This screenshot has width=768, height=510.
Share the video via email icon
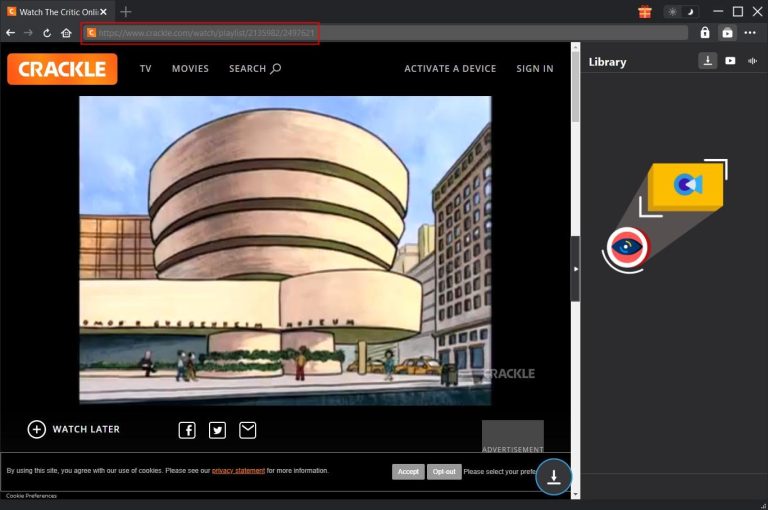[x=247, y=430]
